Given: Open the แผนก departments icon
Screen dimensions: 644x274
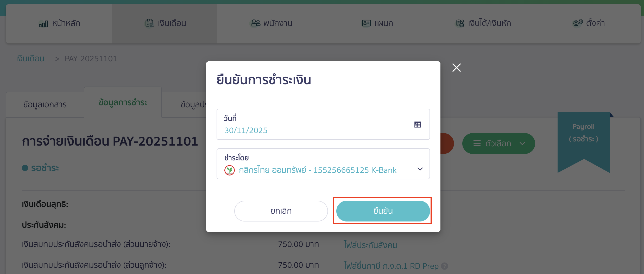Looking at the screenshot, I should click(x=366, y=23).
